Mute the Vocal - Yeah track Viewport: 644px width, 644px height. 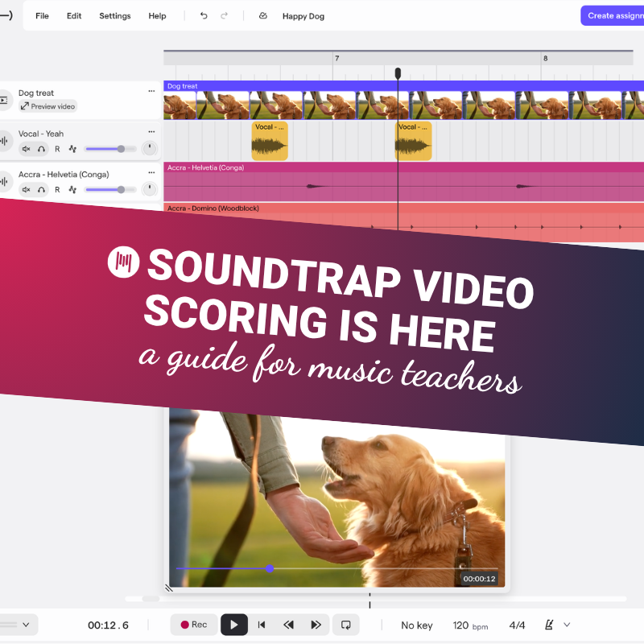tap(27, 149)
